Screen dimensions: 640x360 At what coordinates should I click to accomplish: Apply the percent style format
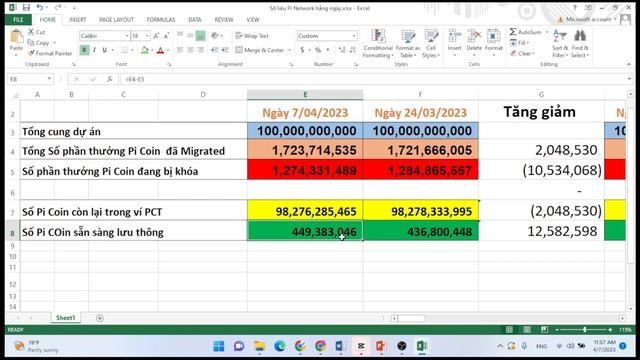(x=318, y=50)
